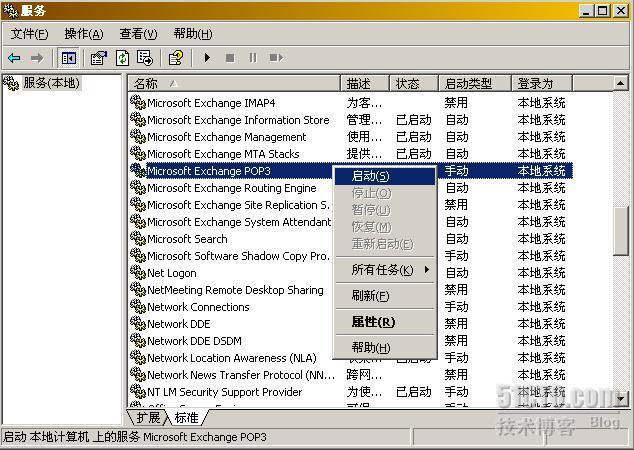Select Microsoft Exchange POP3 service
Viewport: 634px width, 450px height.
click(209, 171)
